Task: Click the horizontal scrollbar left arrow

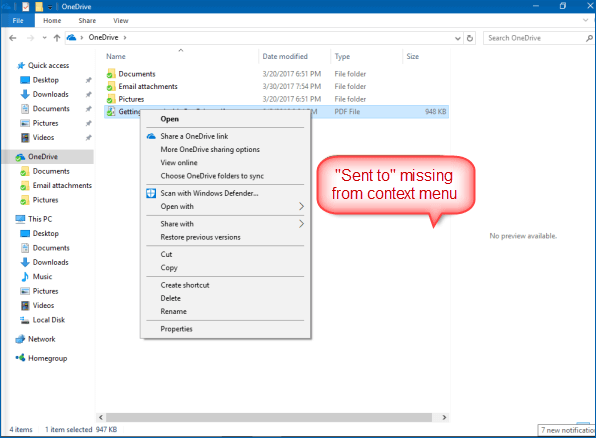Action: click(101, 417)
